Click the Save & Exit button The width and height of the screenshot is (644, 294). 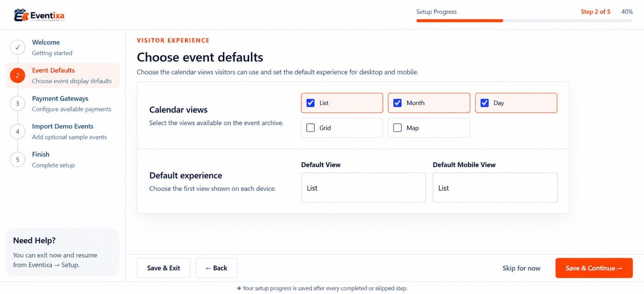163,268
